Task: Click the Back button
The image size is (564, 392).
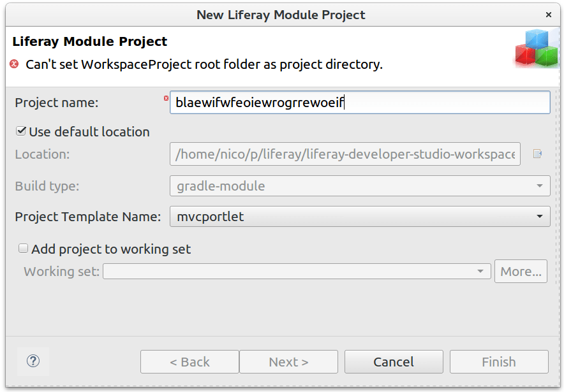Action: [x=189, y=361]
